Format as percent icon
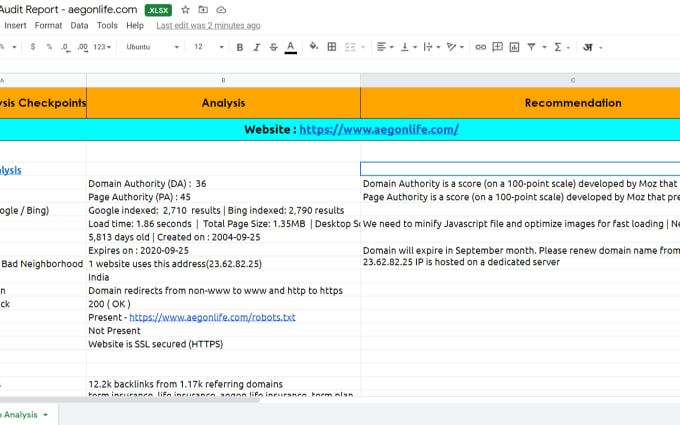This screenshot has height=425, width=680. coord(49,47)
